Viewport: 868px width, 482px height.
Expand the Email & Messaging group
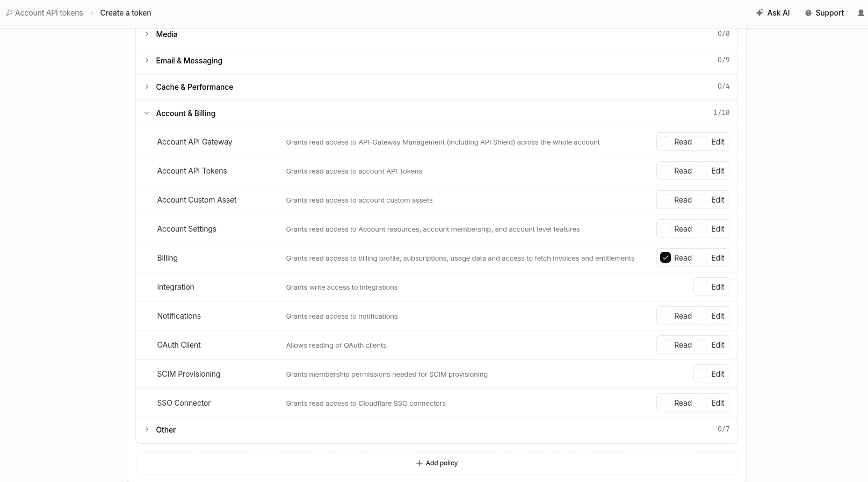click(x=437, y=61)
